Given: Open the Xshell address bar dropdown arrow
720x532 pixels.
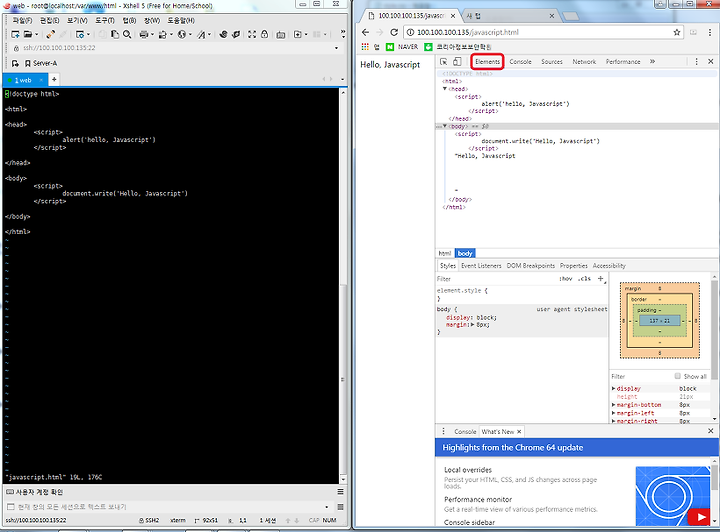Looking at the screenshot, I should coord(336,48).
